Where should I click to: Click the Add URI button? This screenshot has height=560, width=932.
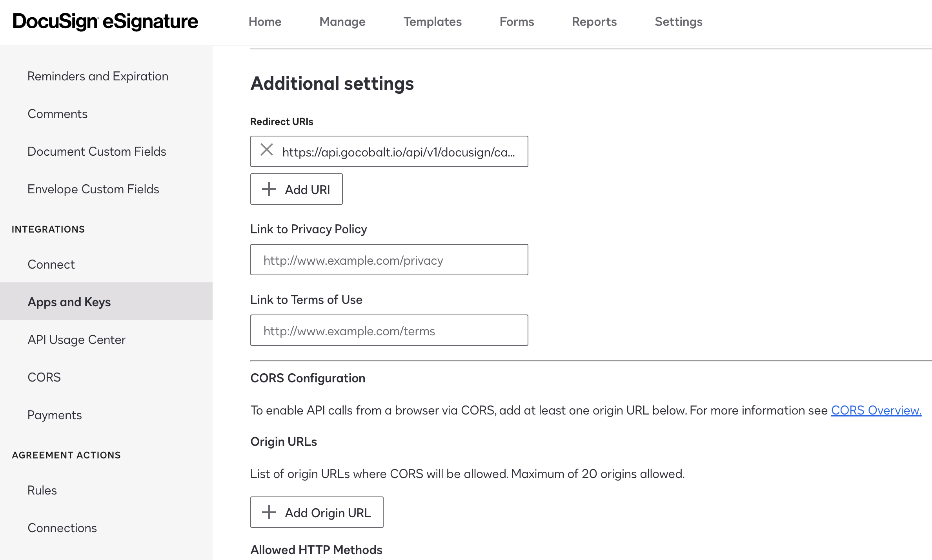(296, 189)
